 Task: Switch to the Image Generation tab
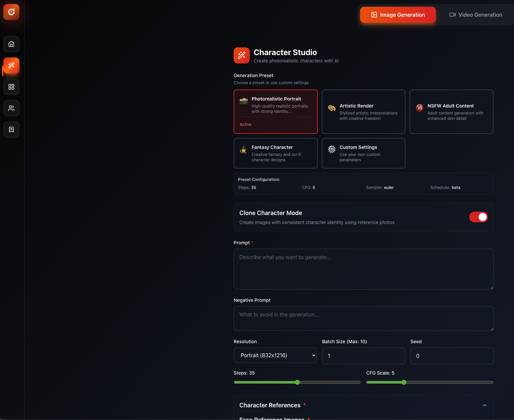(x=398, y=15)
